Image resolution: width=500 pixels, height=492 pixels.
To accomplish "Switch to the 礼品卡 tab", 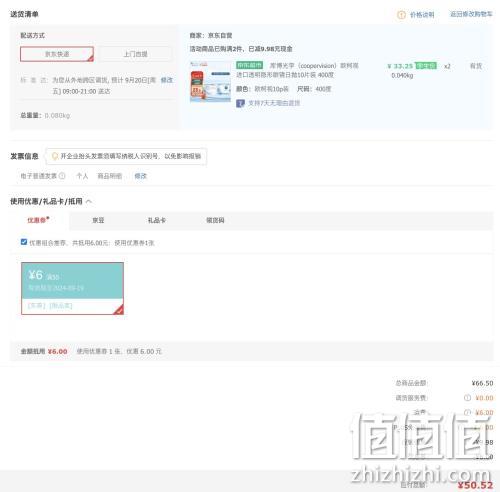I will tap(157, 220).
